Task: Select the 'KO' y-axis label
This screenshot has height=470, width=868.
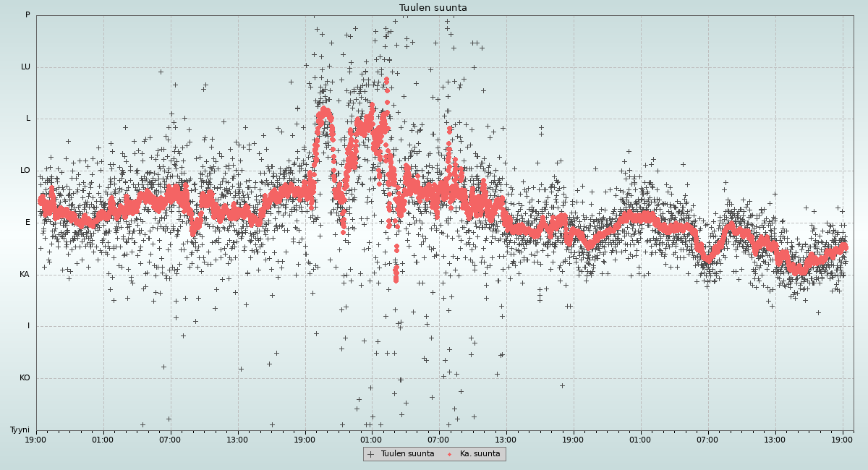Action: [25, 378]
